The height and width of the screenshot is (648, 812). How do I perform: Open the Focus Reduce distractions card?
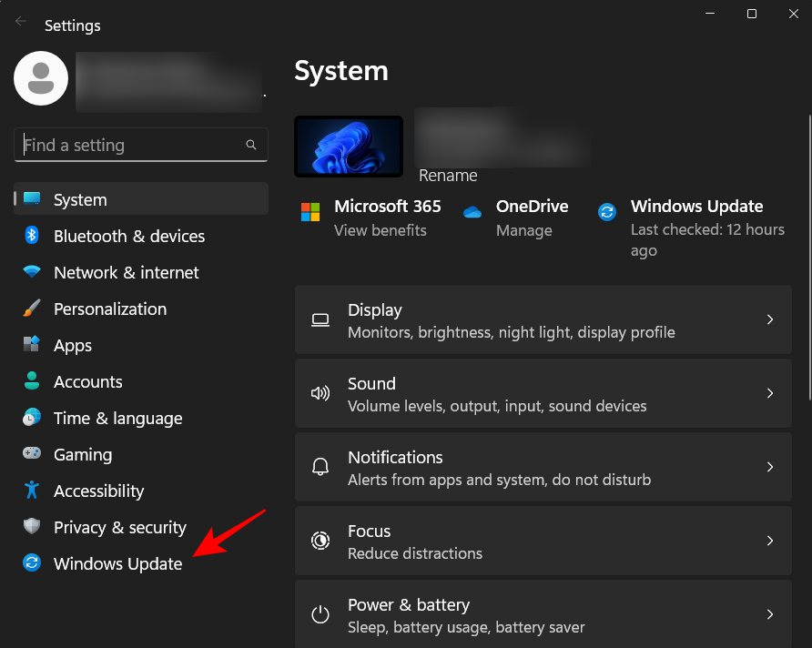[x=543, y=541]
